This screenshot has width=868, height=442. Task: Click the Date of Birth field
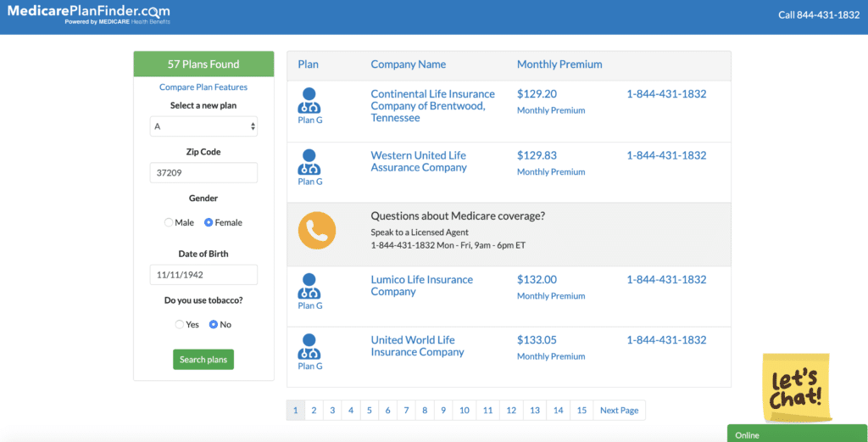coord(203,275)
